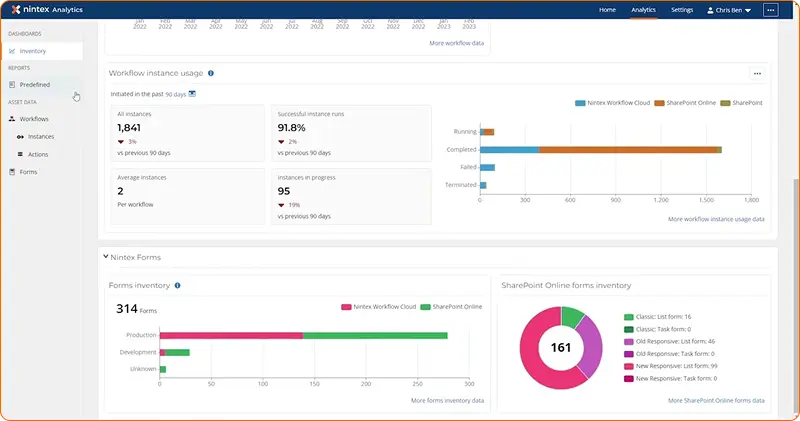The height and width of the screenshot is (421, 800).
Task: Open Workflows in the sidebar
Action: [34, 119]
